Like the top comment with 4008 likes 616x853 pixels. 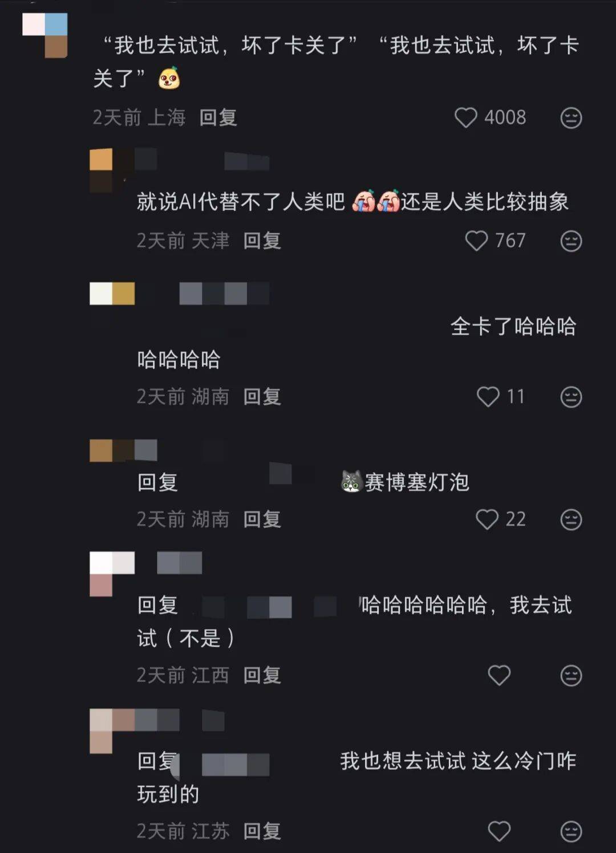[465, 118]
